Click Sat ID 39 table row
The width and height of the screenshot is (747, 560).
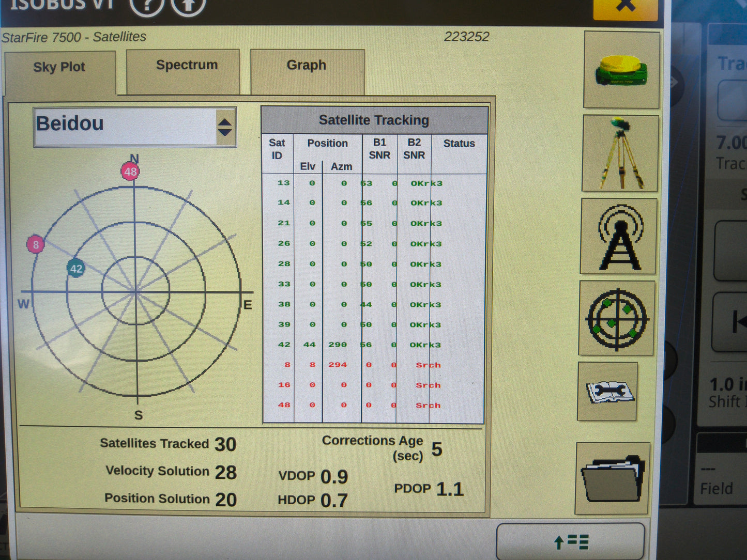coord(374,324)
